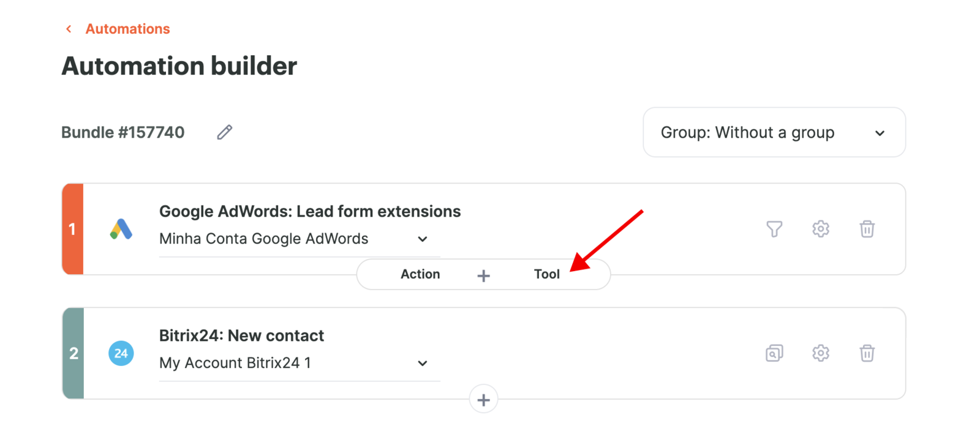980x437 pixels.
Task: Select the orange step number 1 block
Action: (72, 229)
